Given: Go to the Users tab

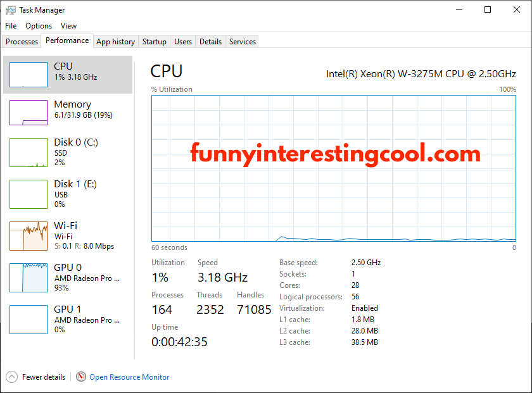Looking at the screenshot, I should click(183, 42).
